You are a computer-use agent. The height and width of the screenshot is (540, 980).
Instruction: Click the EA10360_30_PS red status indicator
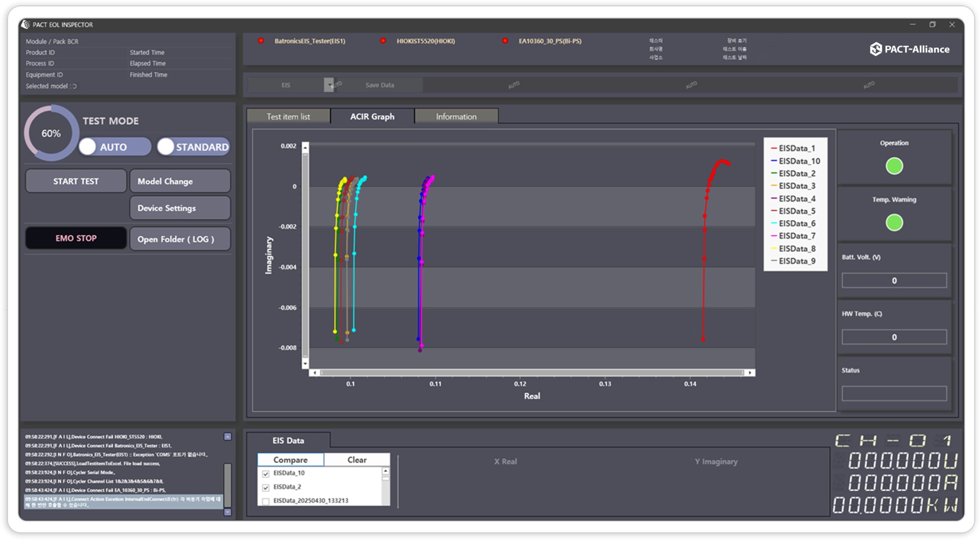pos(505,41)
